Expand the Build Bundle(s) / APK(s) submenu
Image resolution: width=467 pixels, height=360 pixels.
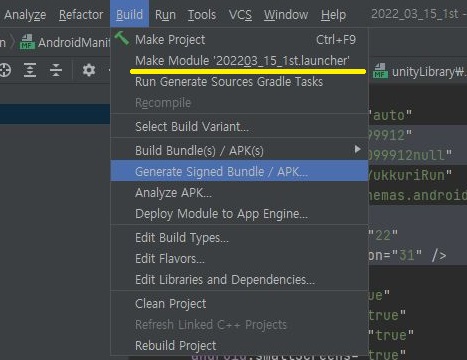[x=239, y=151]
